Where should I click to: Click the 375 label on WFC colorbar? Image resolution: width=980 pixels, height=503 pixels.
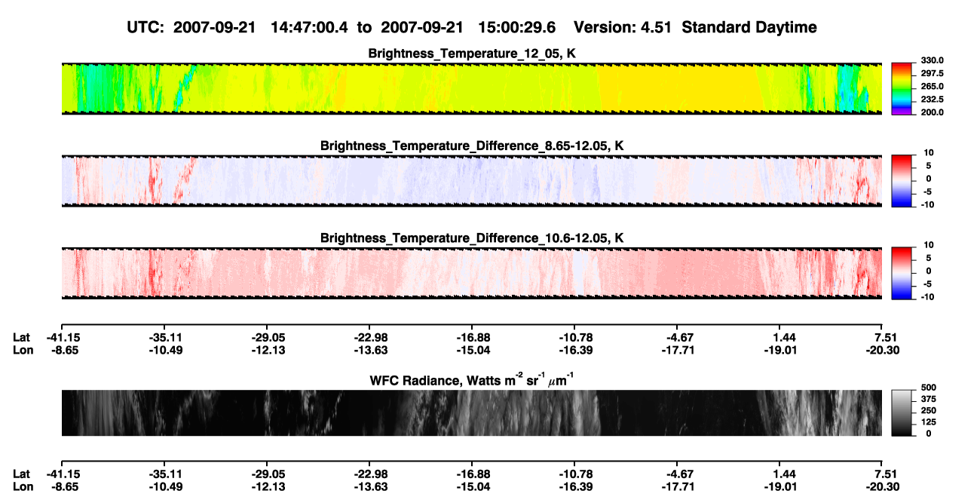tap(929, 399)
